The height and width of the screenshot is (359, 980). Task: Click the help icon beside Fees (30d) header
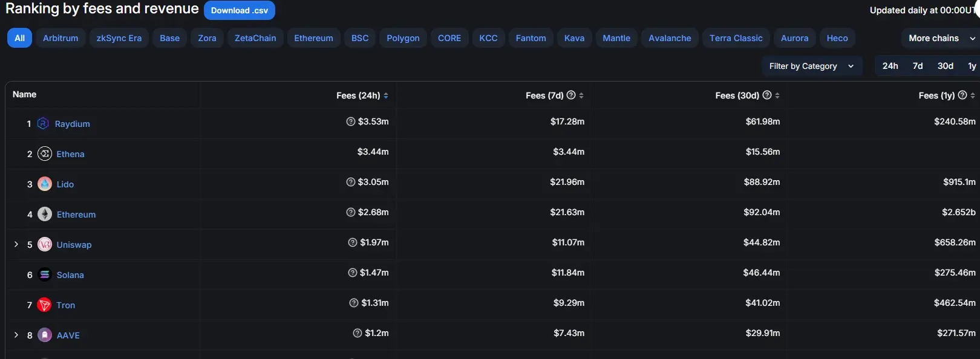(767, 95)
